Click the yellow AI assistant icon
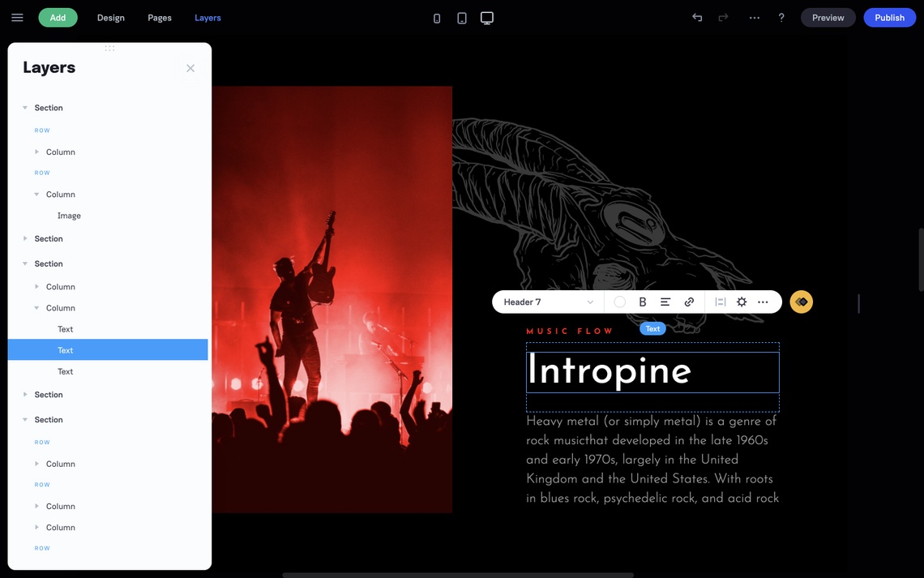This screenshot has width=924, height=578. [x=802, y=302]
